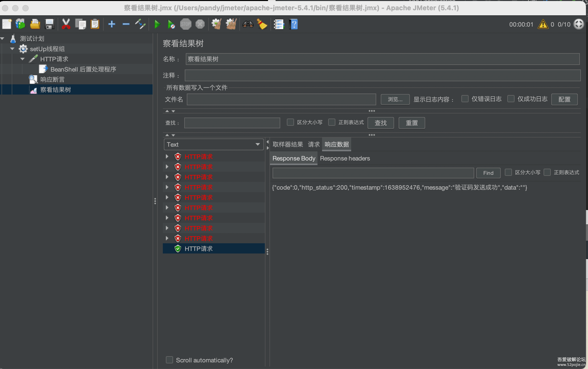The width and height of the screenshot is (588, 369).
Task: Switch to the 取样器结果 tab
Action: [288, 145]
